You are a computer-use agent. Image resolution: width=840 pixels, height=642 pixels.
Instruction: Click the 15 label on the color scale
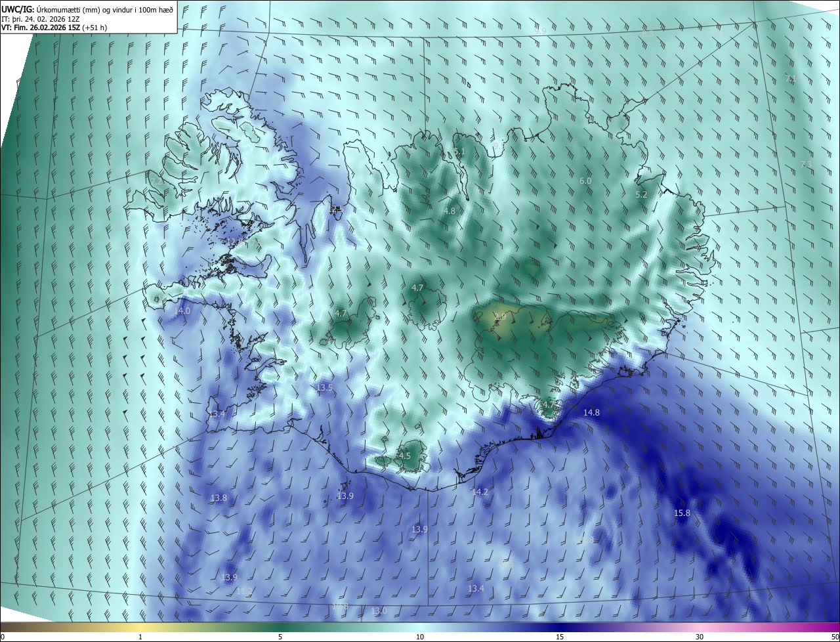coord(560,637)
